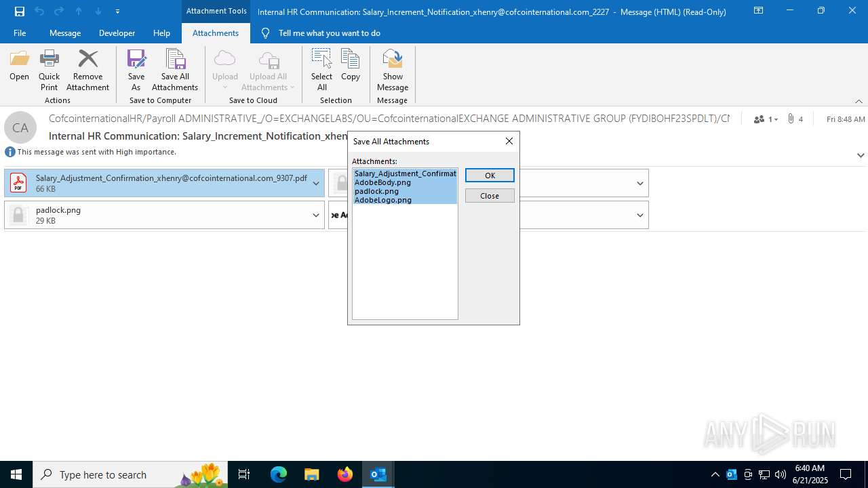Select AdobeBody.png in attachments list
Viewport: 868px width, 488px height.
pos(405,182)
